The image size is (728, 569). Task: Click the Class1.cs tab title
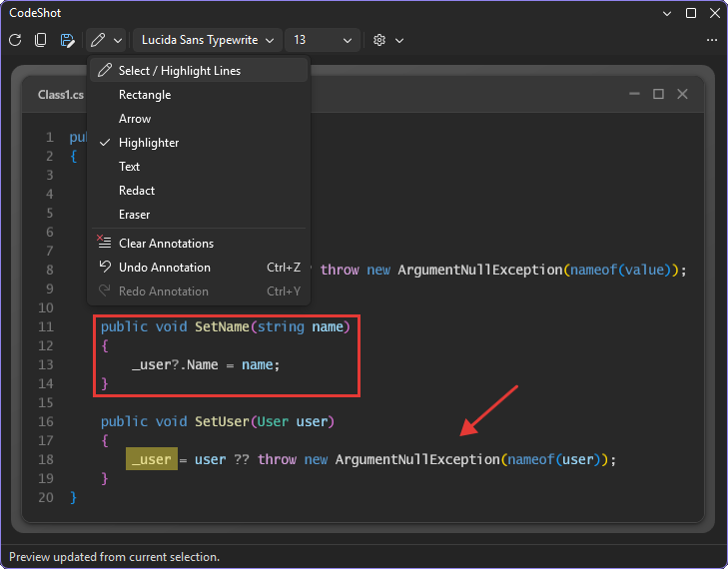61,95
